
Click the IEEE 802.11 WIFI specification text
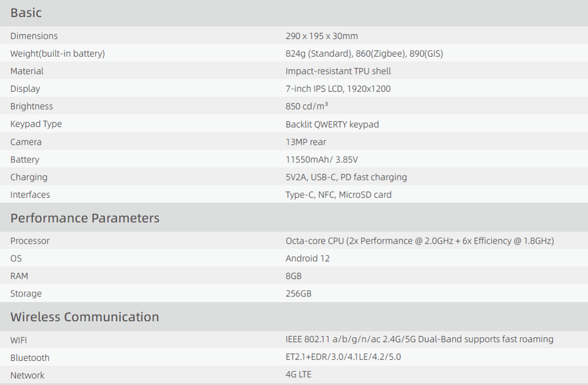419,339
